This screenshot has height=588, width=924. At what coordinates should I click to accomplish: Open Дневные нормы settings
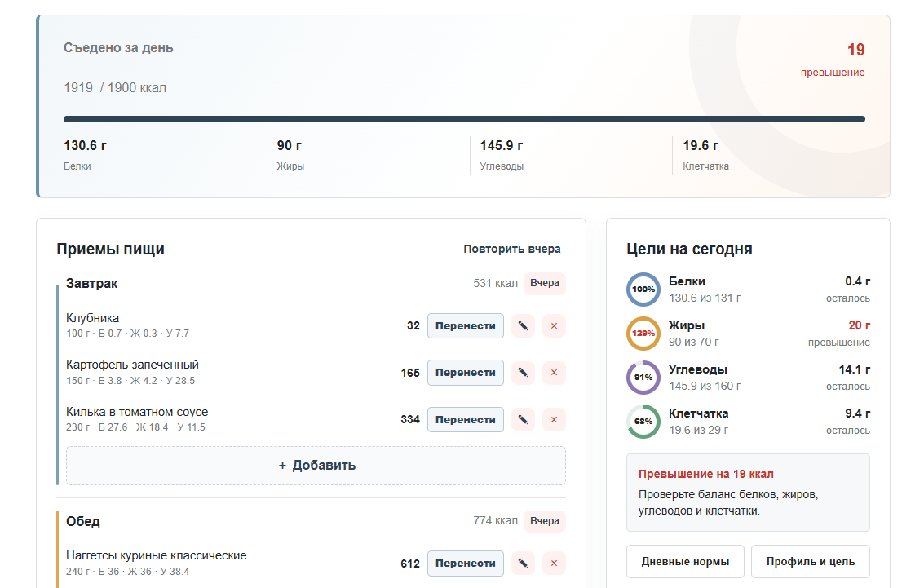point(685,561)
